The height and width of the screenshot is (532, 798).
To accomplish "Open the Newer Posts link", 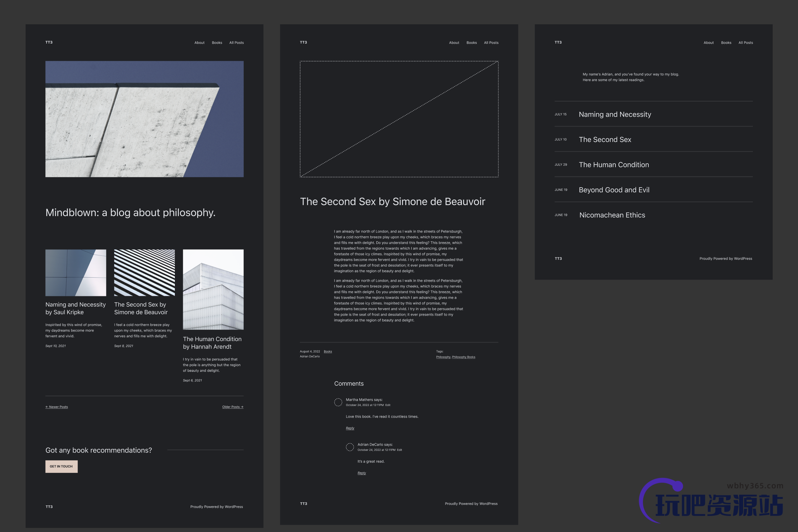I will point(57,407).
